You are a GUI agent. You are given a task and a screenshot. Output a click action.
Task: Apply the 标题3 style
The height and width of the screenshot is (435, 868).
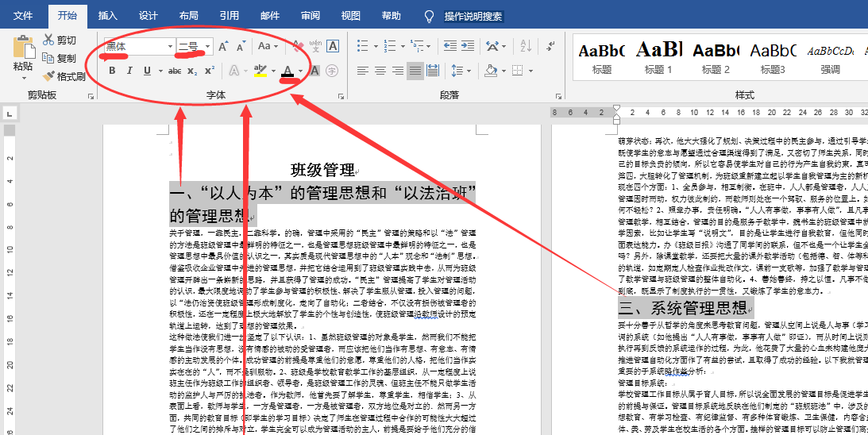(x=773, y=58)
